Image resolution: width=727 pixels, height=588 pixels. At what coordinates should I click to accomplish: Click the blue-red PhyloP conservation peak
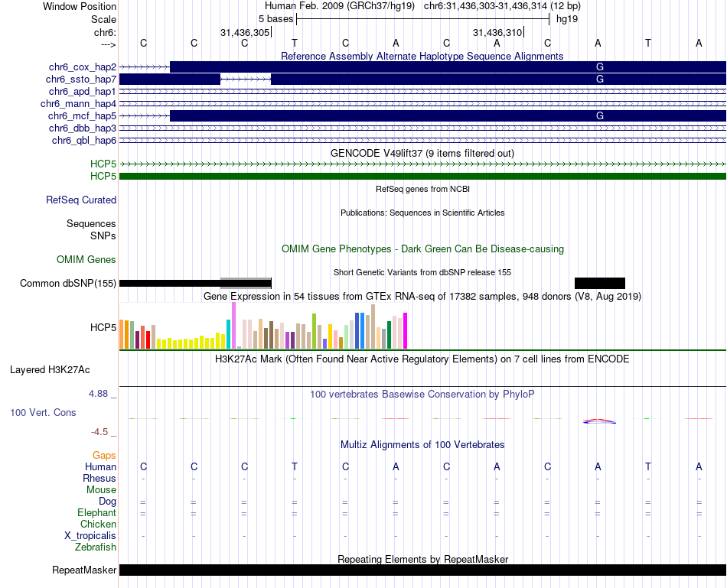[x=599, y=421]
